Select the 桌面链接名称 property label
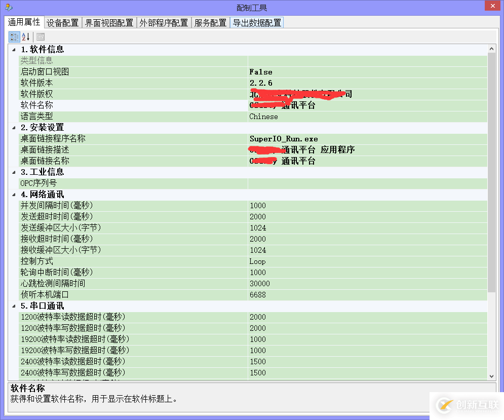The width and height of the screenshot is (504, 420). tap(45, 161)
